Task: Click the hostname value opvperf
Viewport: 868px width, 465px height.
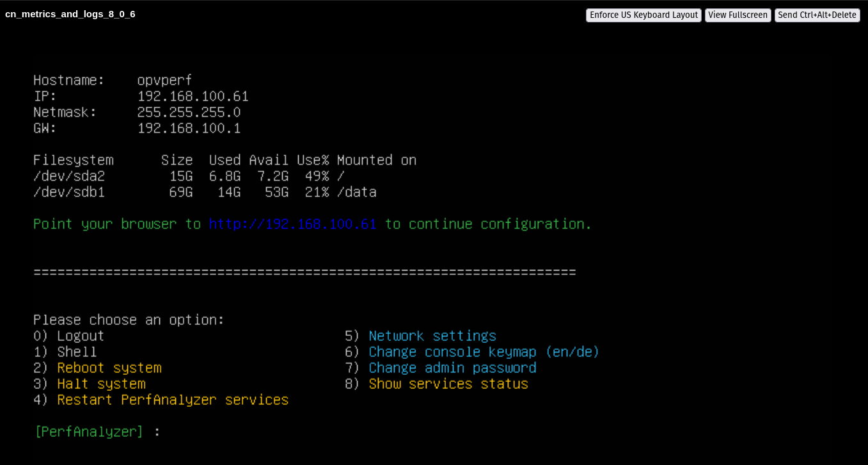Action: click(164, 81)
